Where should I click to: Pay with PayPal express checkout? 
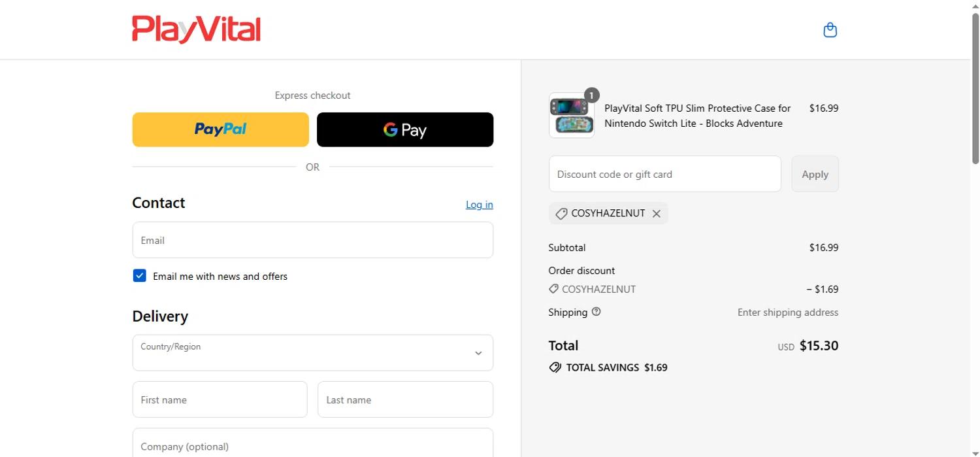click(221, 129)
